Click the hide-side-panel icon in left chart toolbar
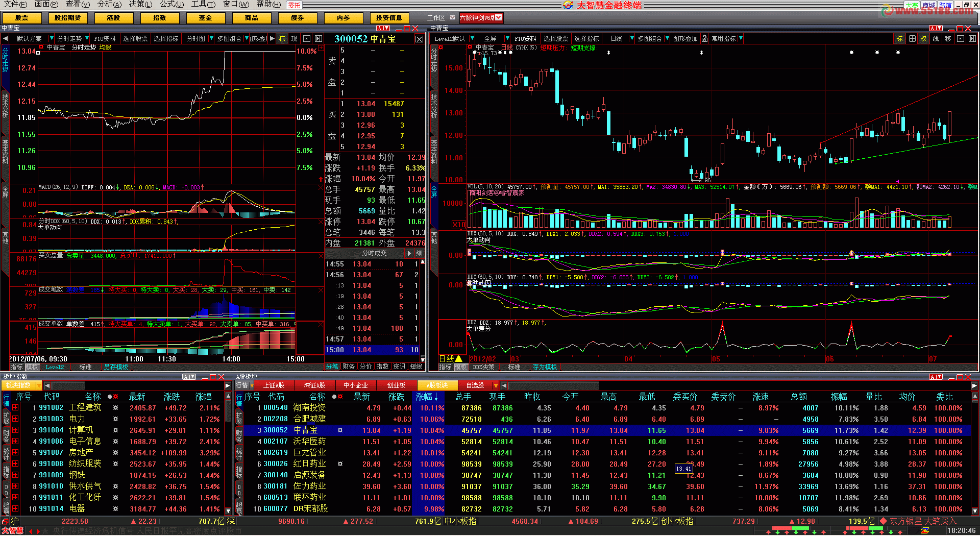This screenshot has width=980, height=536. click(318, 39)
